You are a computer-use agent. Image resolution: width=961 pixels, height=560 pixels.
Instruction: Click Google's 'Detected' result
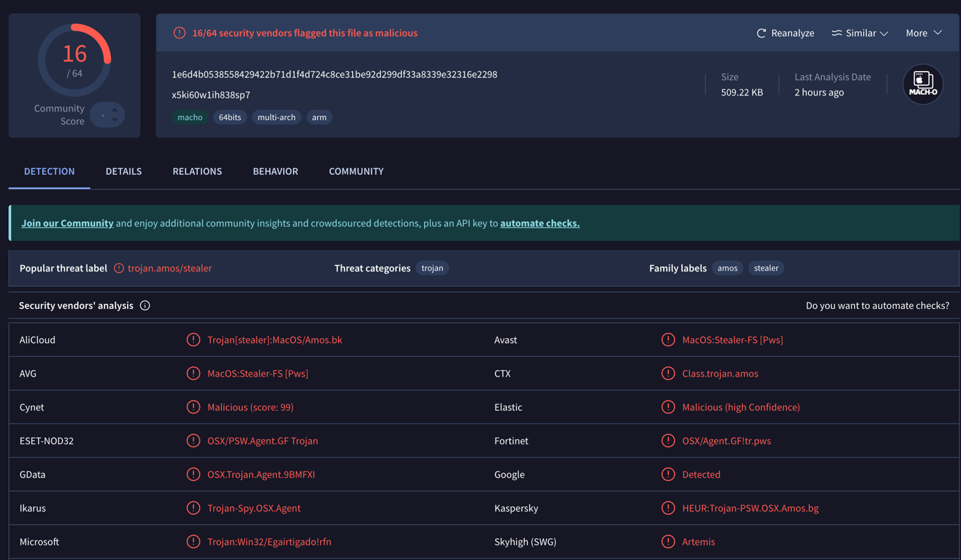(702, 474)
